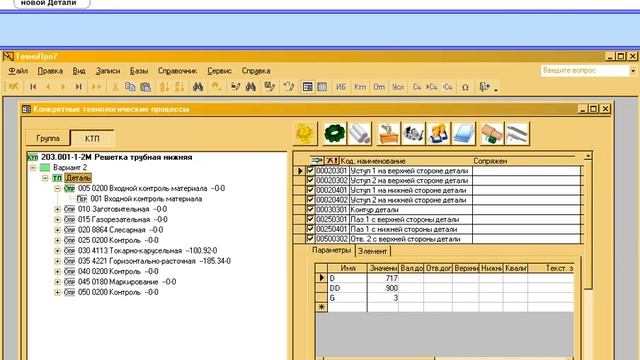The image size is (640, 360).
Task: Open the material rolls (blanks) icon
Action: [360, 133]
